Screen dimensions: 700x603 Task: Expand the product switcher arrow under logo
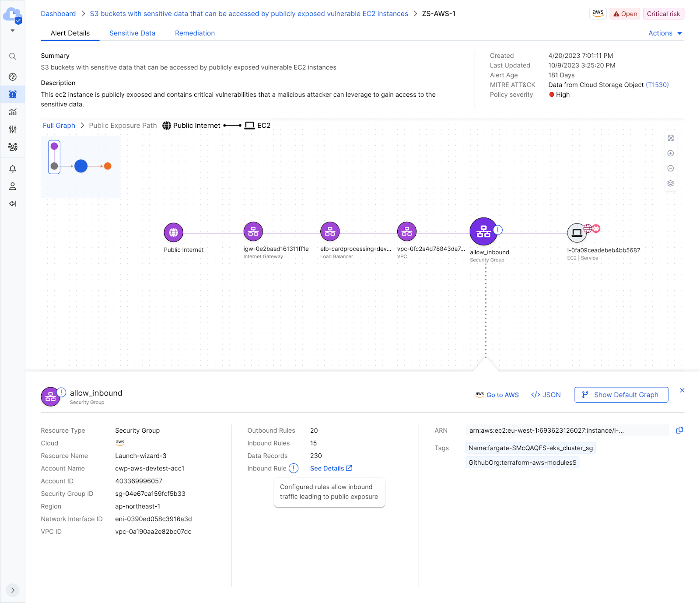pyautogui.click(x=13, y=31)
